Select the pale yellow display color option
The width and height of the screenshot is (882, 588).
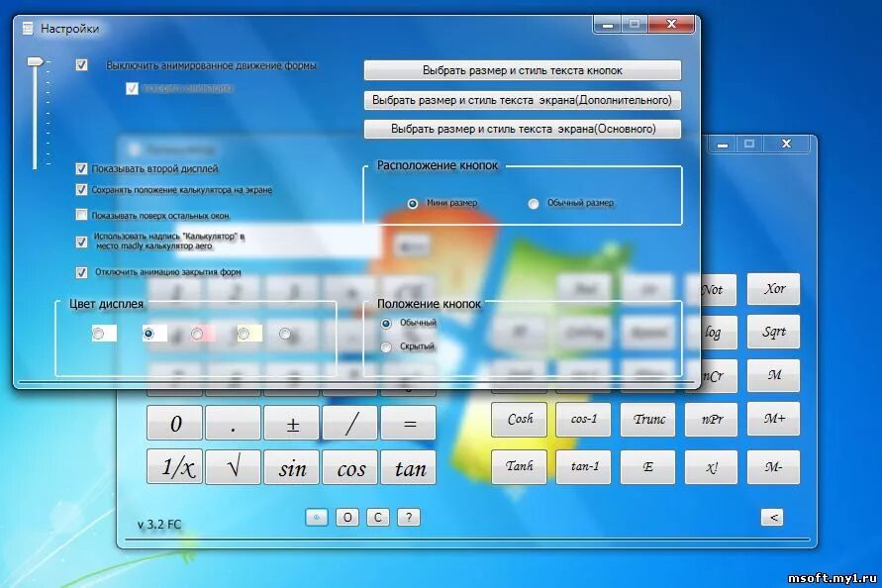244,334
